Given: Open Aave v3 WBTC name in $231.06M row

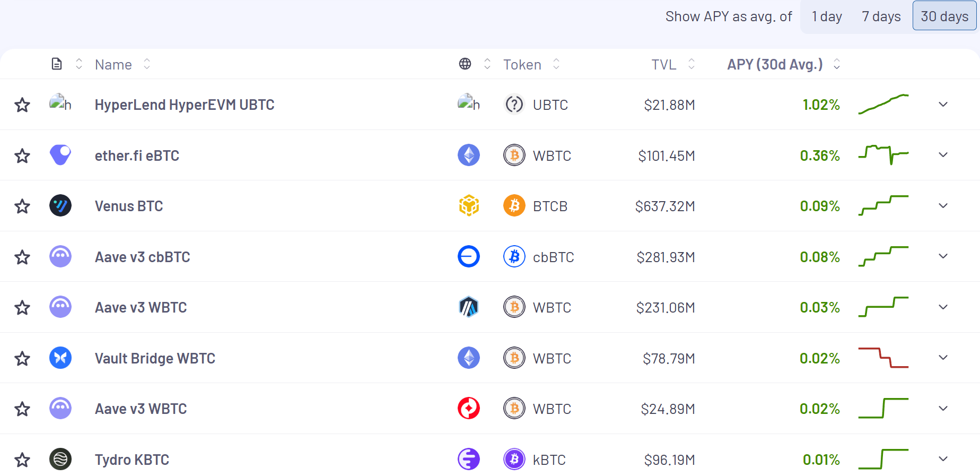Looking at the screenshot, I should pyautogui.click(x=141, y=307).
